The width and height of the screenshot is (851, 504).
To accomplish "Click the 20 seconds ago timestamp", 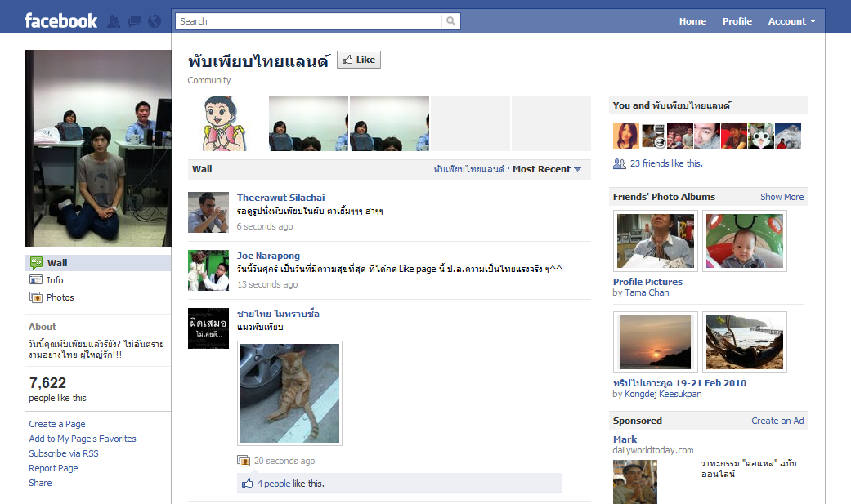I will pos(284,461).
